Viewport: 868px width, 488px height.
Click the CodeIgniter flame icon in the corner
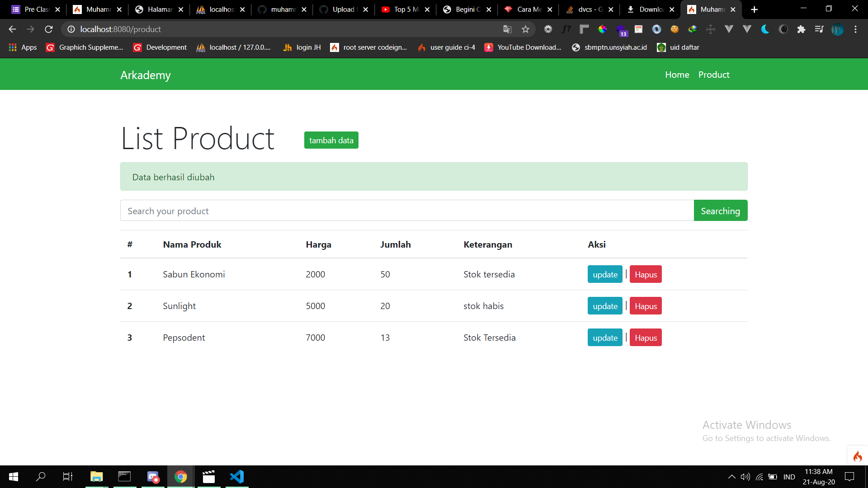coord(857,456)
